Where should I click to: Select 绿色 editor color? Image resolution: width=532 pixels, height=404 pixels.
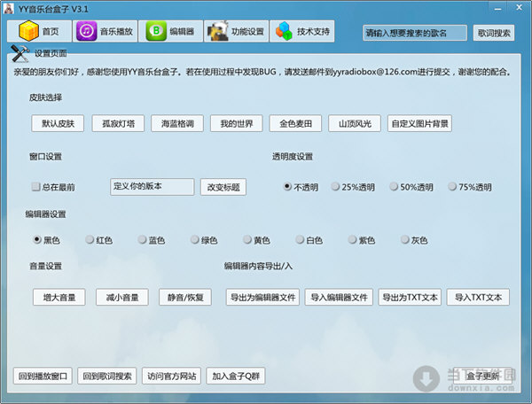click(x=204, y=240)
